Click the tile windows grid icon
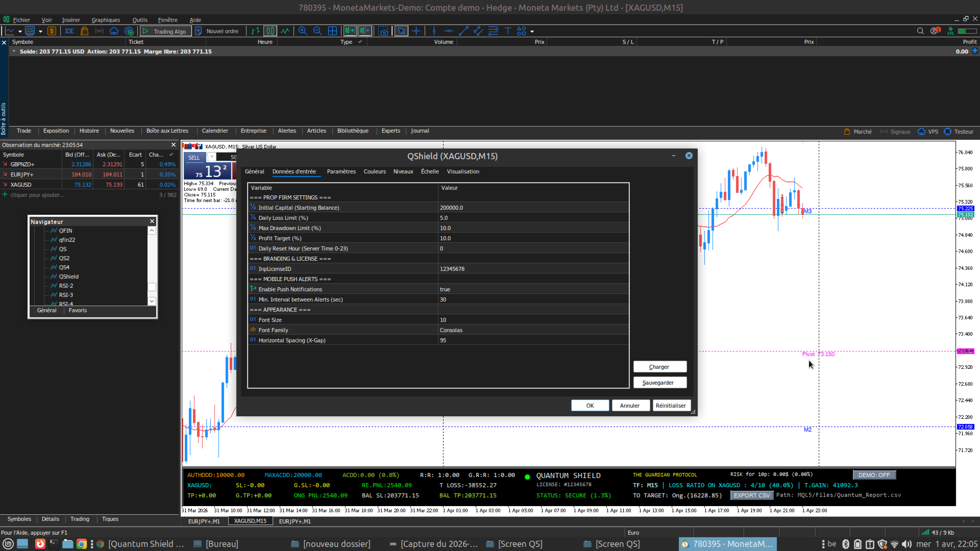980x551 pixels. pyautogui.click(x=332, y=31)
